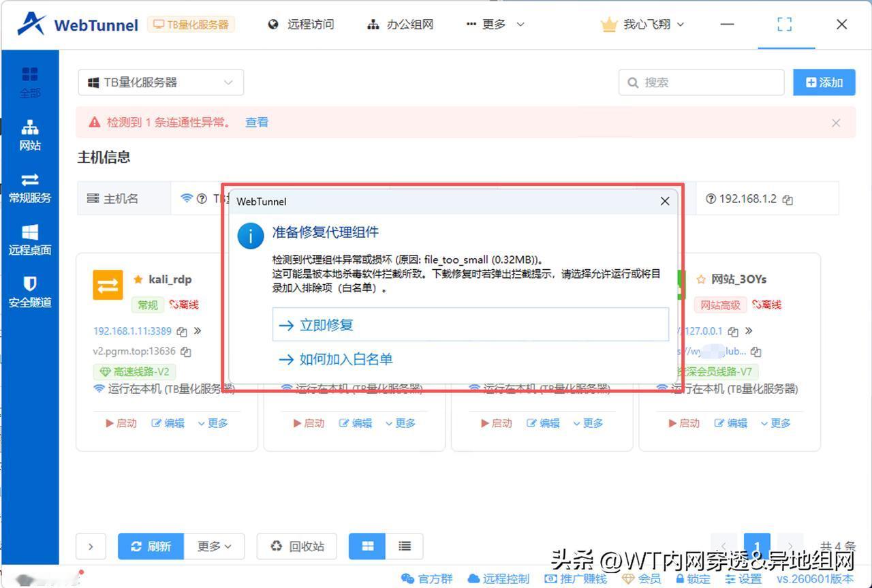This screenshot has height=588, width=872.
Task: Open 如何加入白名单 help link
Action: 336,359
